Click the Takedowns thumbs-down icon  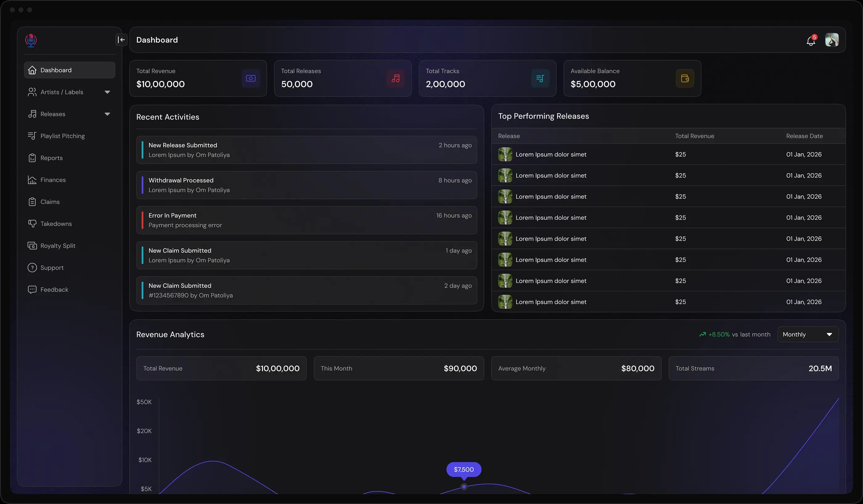click(32, 224)
